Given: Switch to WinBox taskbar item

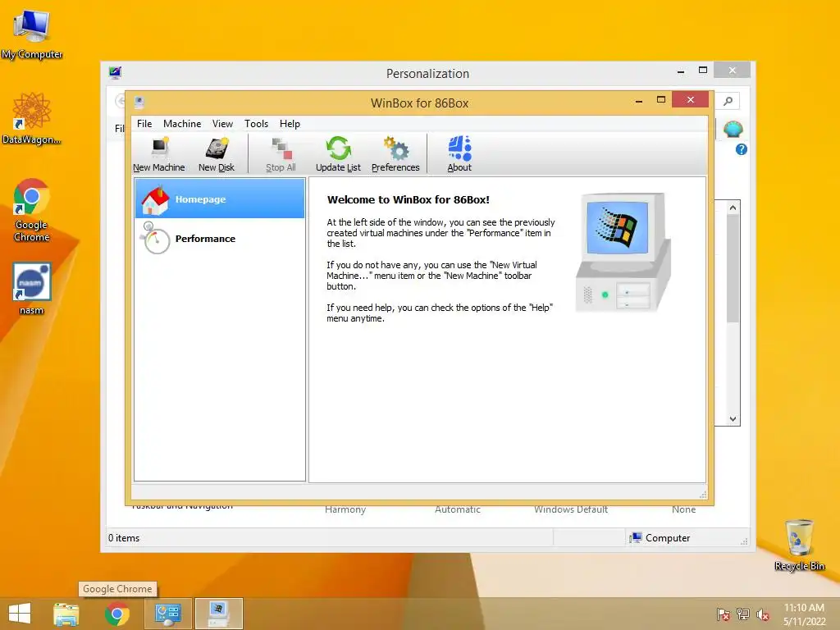Looking at the screenshot, I should [x=218, y=614].
